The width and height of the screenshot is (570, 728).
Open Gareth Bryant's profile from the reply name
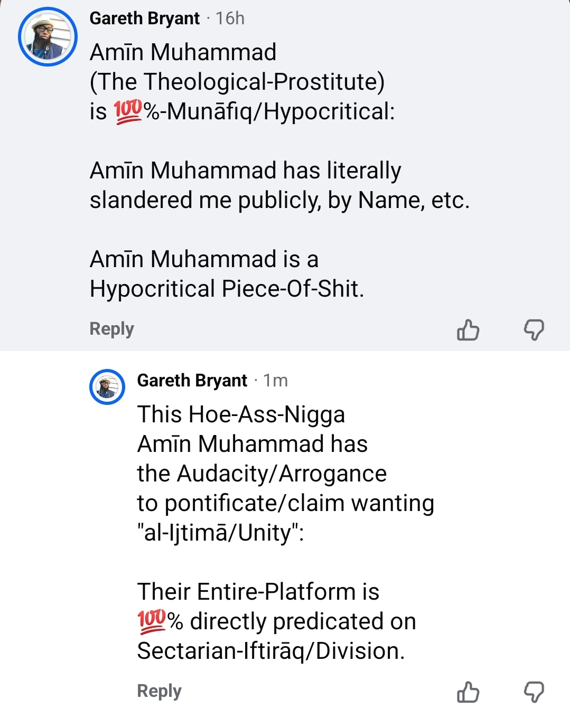coord(192,380)
